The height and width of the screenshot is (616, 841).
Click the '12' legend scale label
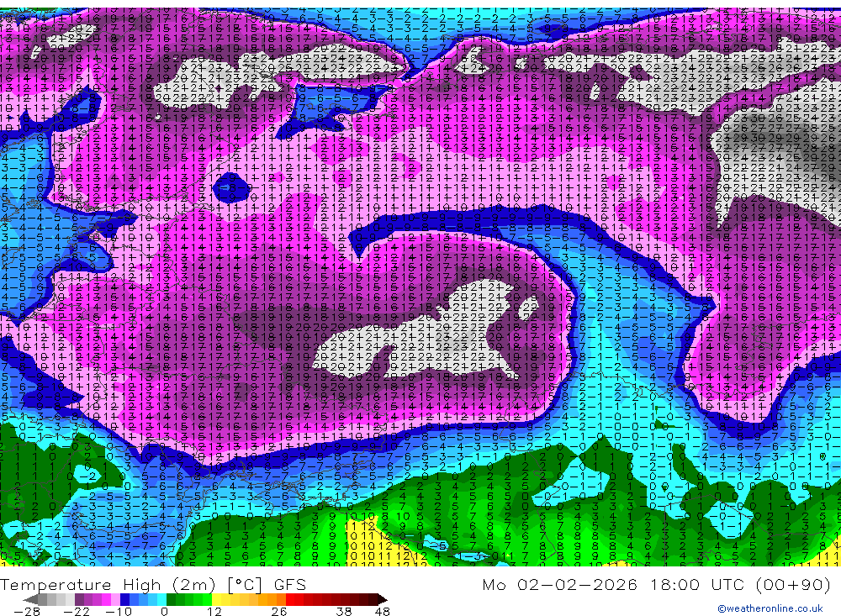coord(214,612)
